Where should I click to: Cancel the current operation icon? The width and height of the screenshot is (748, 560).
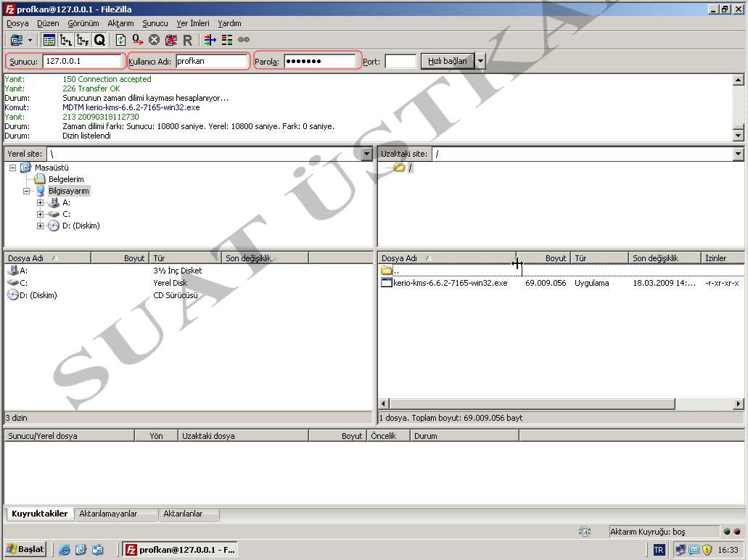click(x=154, y=40)
